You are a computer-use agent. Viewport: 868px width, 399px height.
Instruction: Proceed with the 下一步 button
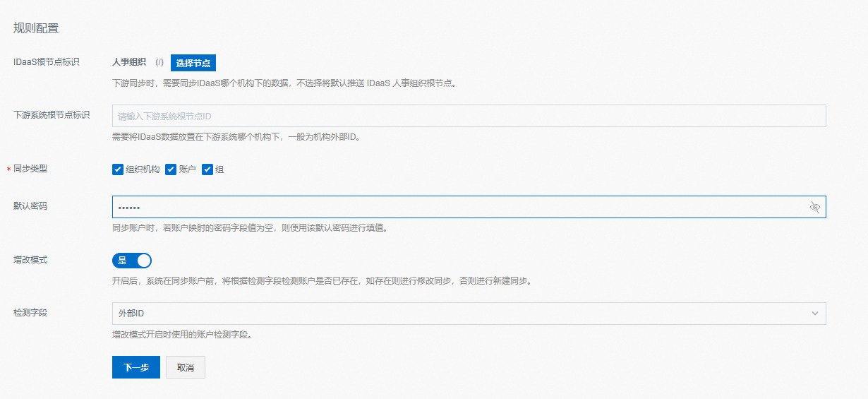[x=136, y=367]
